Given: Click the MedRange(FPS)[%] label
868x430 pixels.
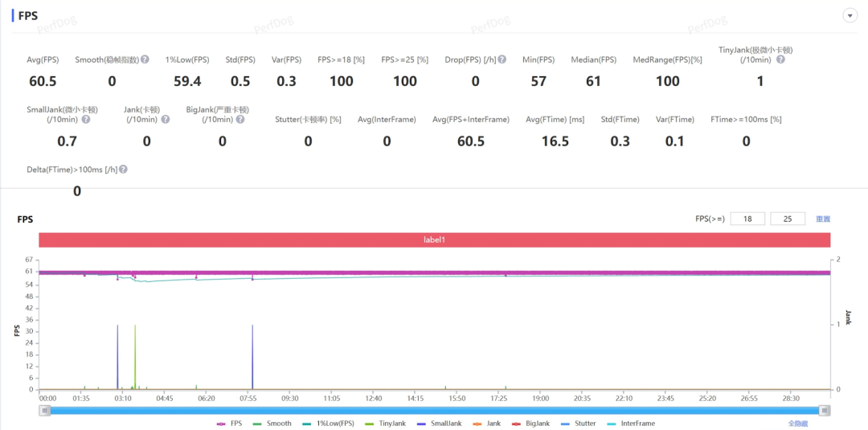Looking at the screenshot, I should click(x=668, y=59).
